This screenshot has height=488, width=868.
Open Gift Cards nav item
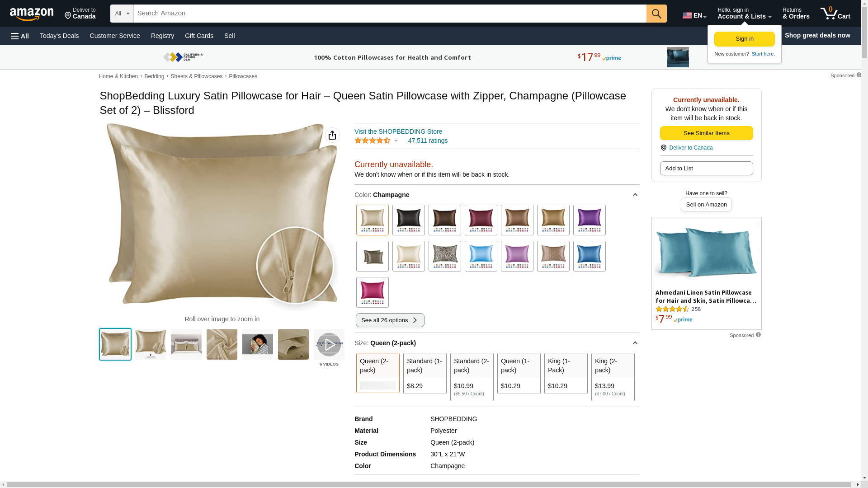pos(199,36)
